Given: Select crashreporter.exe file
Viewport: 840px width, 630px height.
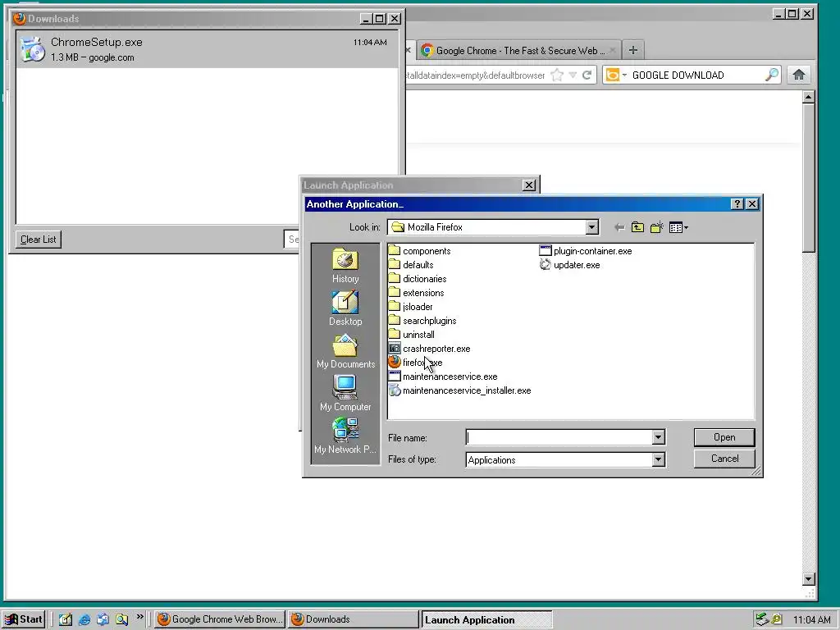Looking at the screenshot, I should point(430,348).
